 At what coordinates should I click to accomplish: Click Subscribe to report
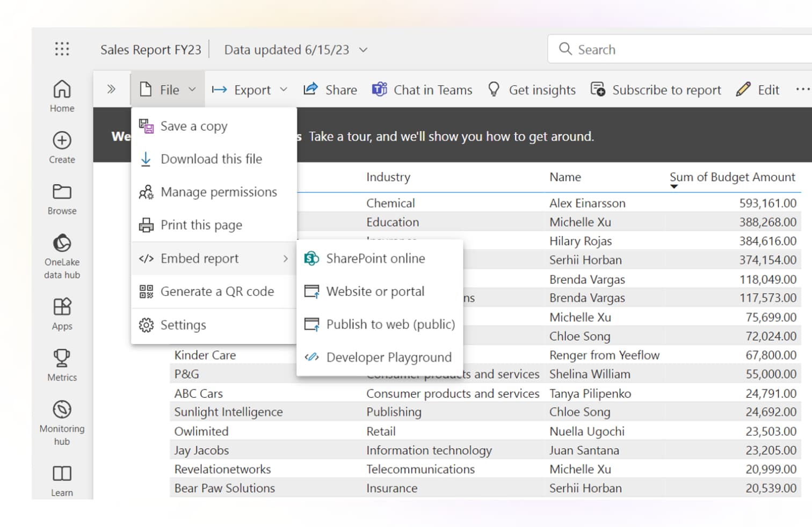[656, 90]
